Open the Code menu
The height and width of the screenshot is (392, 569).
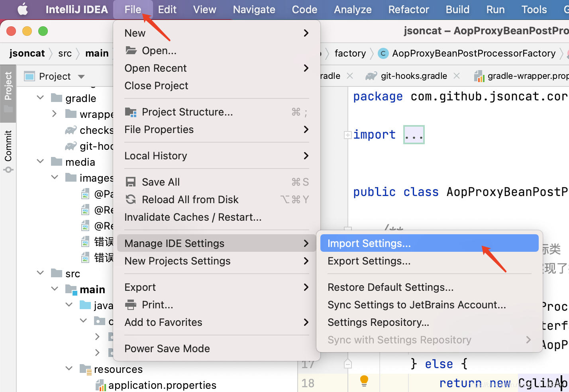pos(304,9)
